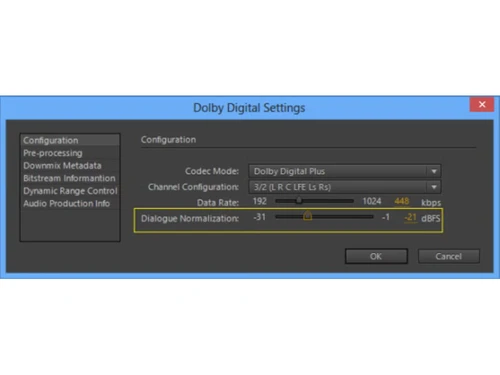Click the Dolby Digital Settings title bar
The width and height of the screenshot is (500, 375).
(x=249, y=108)
